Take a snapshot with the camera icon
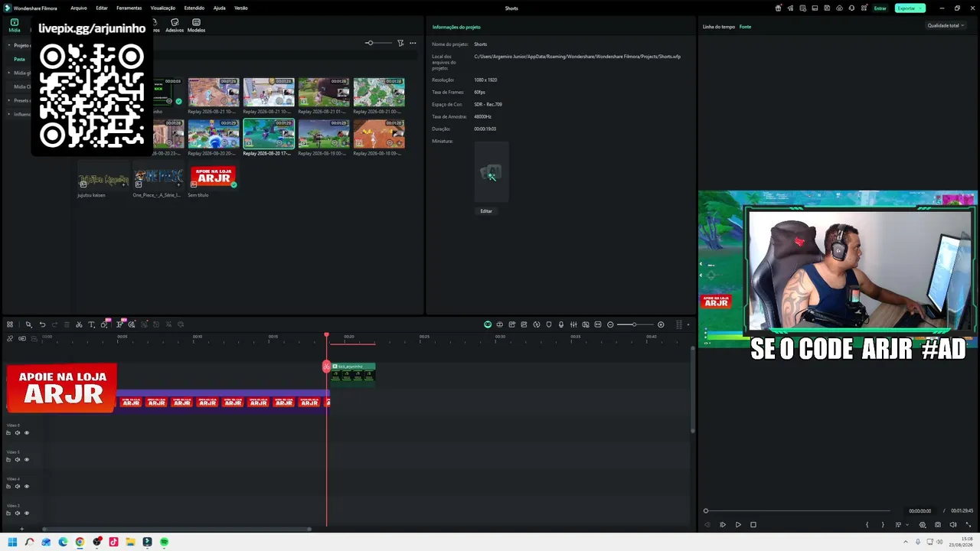The image size is (980, 551). [x=938, y=525]
